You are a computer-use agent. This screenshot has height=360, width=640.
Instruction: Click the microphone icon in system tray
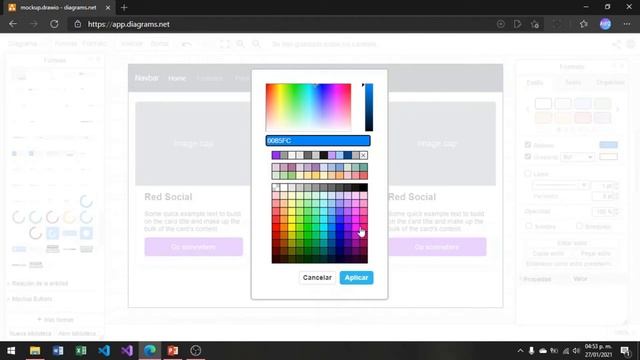point(531,351)
